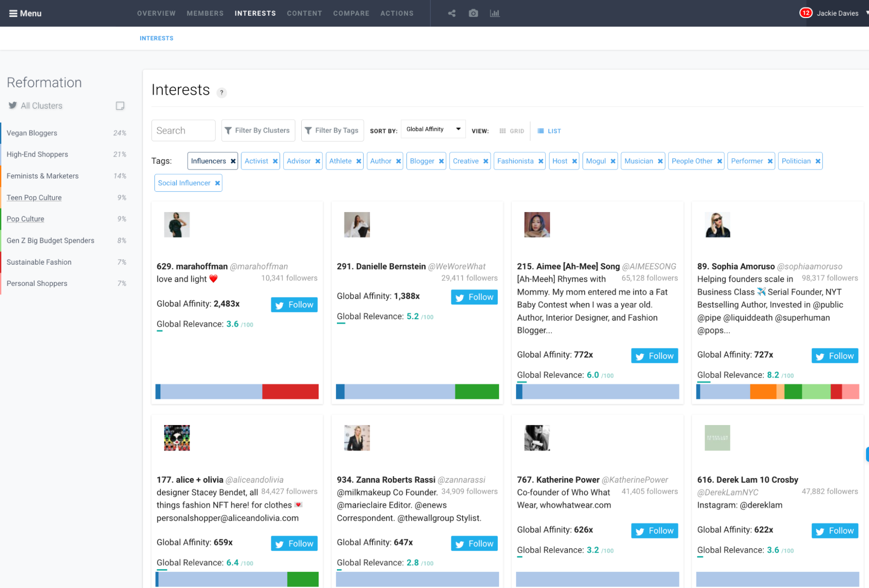Viewport: 869px width, 588px height.
Task: Go to the Members tab
Action: 205,13
